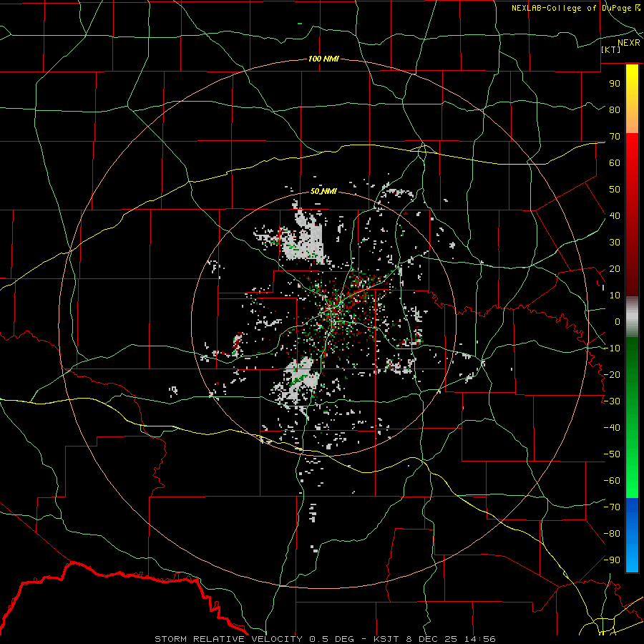Click the NEXR label near the color scale
This screenshot has width=644, height=644.
pyautogui.click(x=629, y=43)
